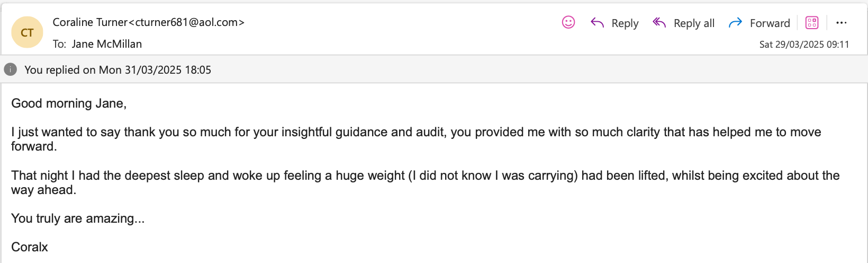Click the Reply text label
The width and height of the screenshot is (868, 263).
tap(625, 23)
